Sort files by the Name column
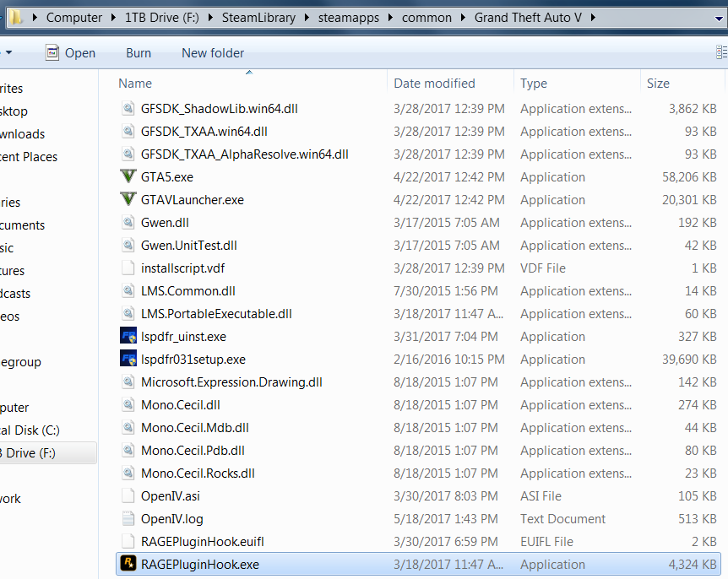 [x=135, y=84]
